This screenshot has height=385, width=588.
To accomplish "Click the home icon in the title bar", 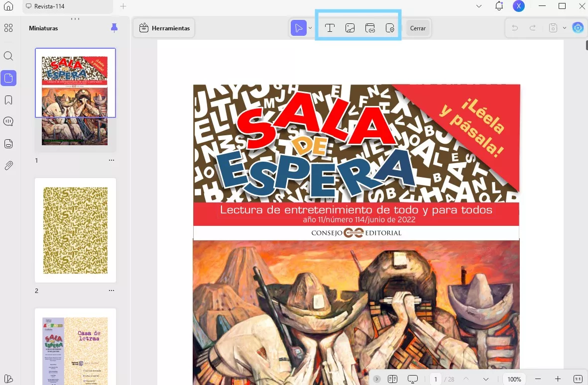I will tap(8, 6).
